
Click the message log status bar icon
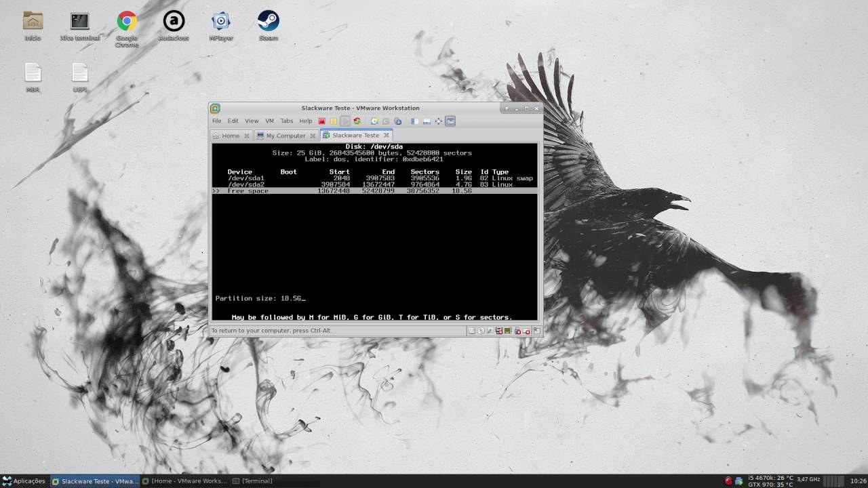click(x=536, y=331)
